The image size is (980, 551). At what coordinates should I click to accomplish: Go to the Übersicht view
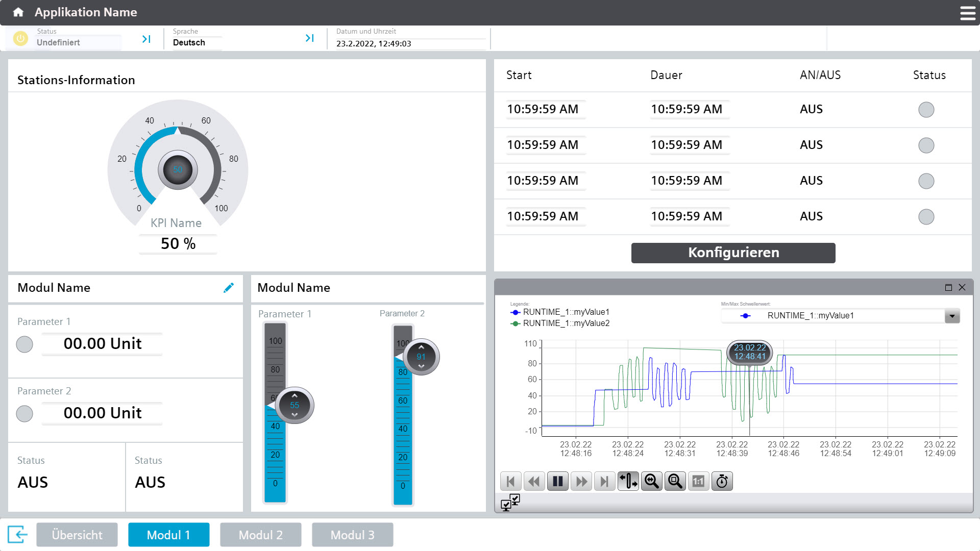point(77,535)
